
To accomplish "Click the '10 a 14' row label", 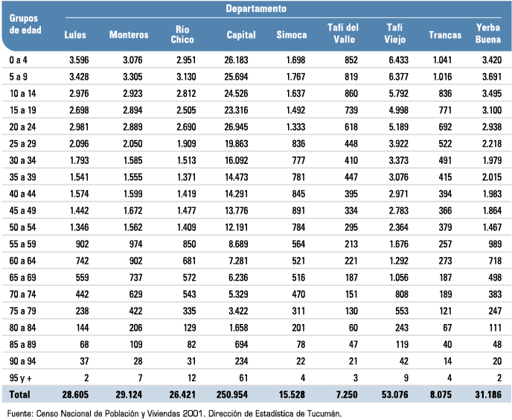I will click(22, 94).
